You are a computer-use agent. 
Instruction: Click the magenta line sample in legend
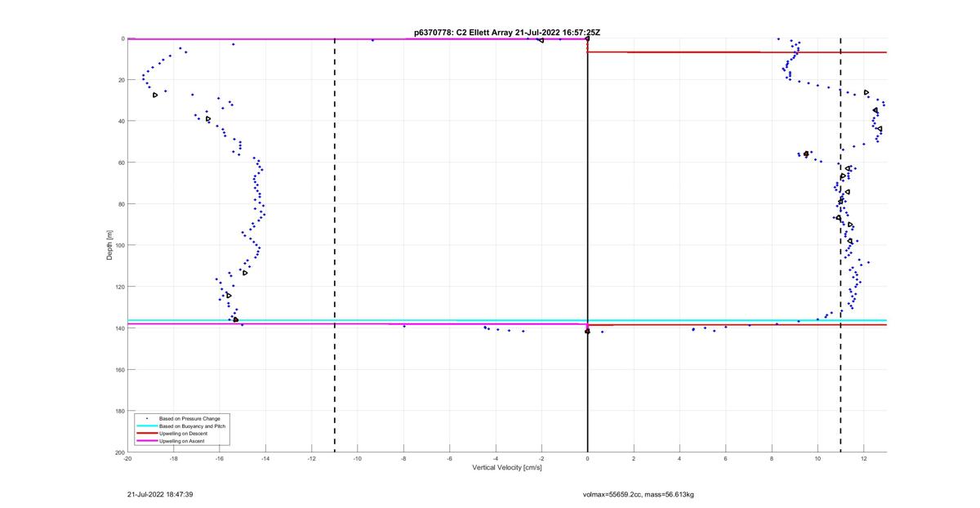coord(145,440)
